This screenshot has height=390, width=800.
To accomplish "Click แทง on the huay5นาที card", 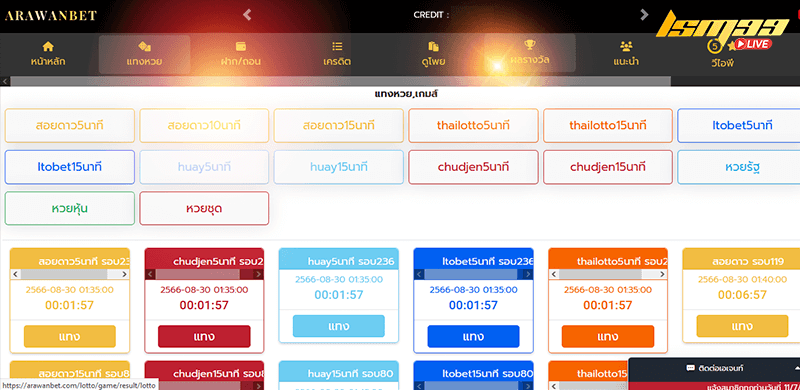I will 339,326.
